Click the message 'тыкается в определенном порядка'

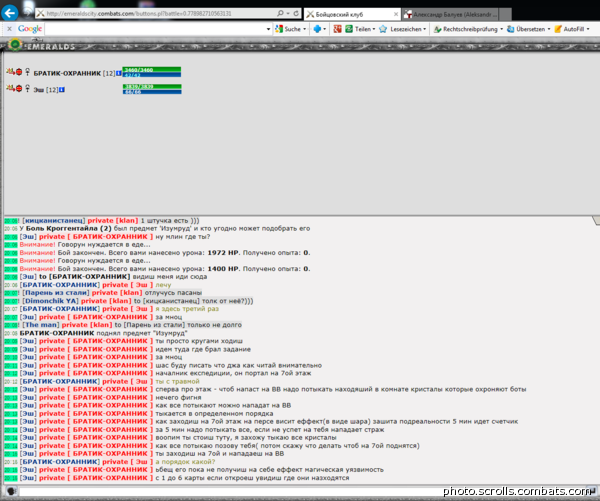[x=214, y=413]
